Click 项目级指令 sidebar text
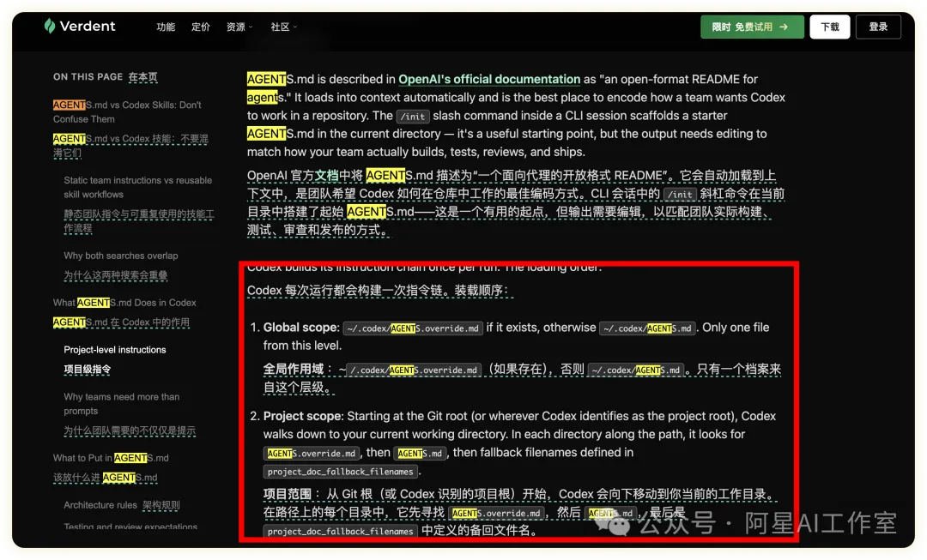 coord(87,370)
